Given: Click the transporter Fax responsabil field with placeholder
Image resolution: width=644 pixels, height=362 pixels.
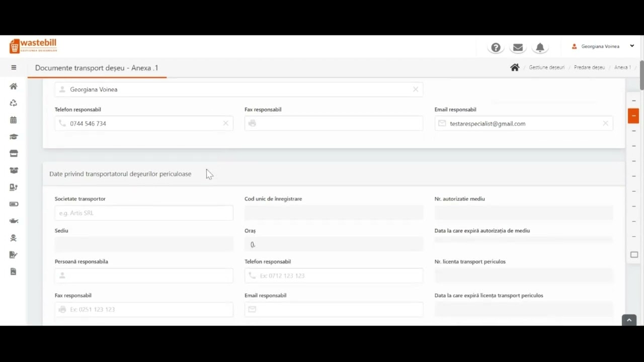Looking at the screenshot, I should click(x=144, y=309).
